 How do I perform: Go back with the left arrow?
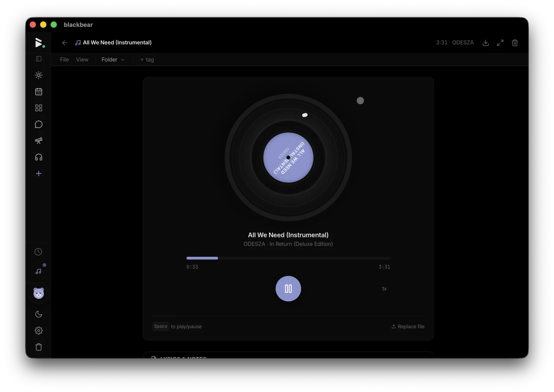tap(64, 43)
